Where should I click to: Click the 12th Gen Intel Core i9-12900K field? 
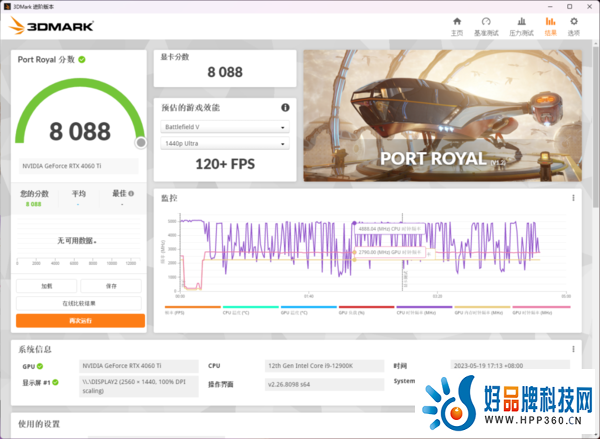(x=324, y=366)
